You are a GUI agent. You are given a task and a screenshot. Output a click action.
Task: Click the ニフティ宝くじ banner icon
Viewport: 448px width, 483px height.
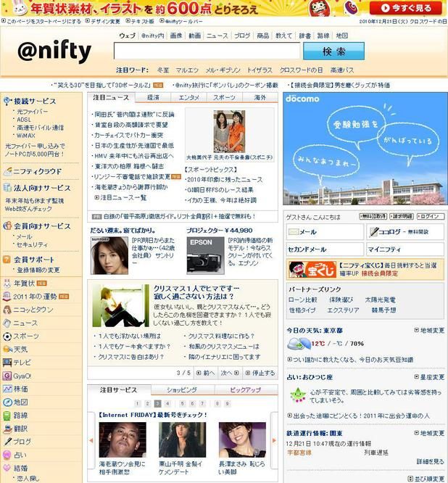(x=312, y=269)
